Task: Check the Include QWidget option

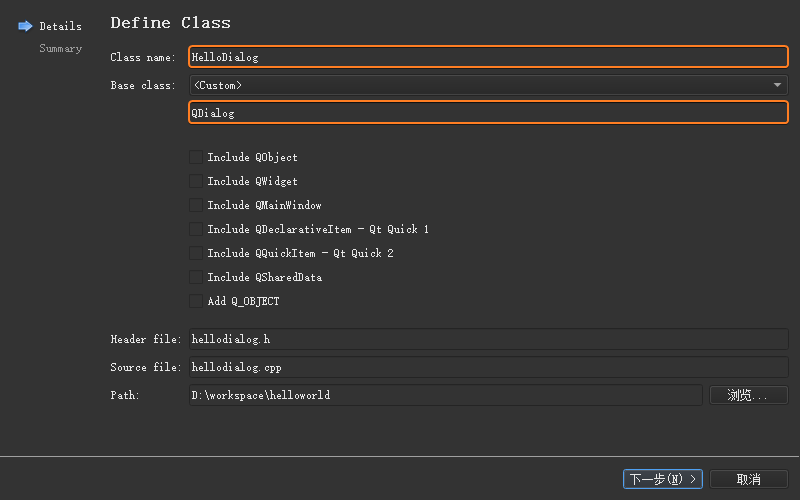Action: (195, 181)
